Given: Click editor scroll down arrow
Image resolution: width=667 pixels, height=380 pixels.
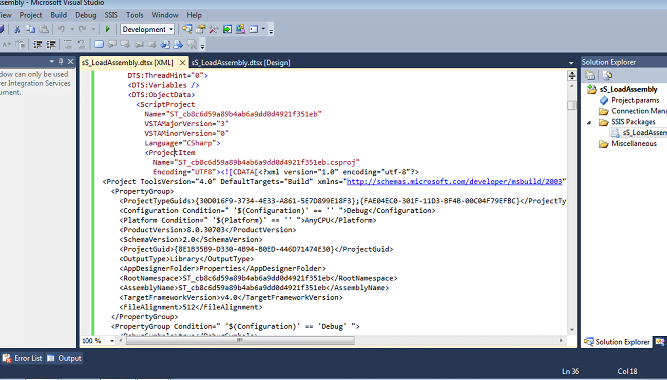Looking at the screenshot, I should click(x=572, y=330).
